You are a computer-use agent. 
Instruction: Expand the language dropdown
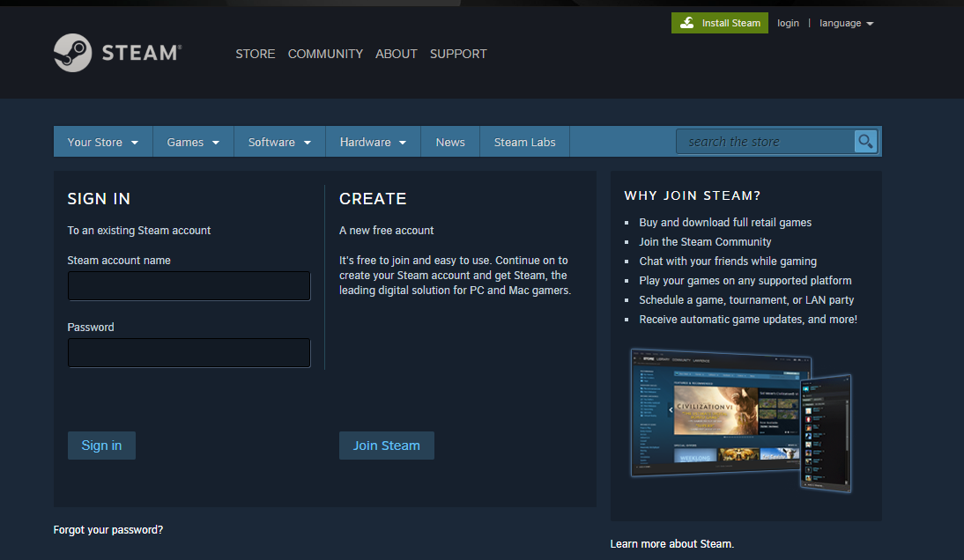[x=846, y=23]
